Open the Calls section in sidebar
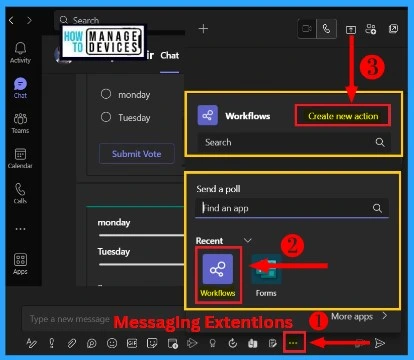This screenshot has height=360, width=414. tap(20, 193)
